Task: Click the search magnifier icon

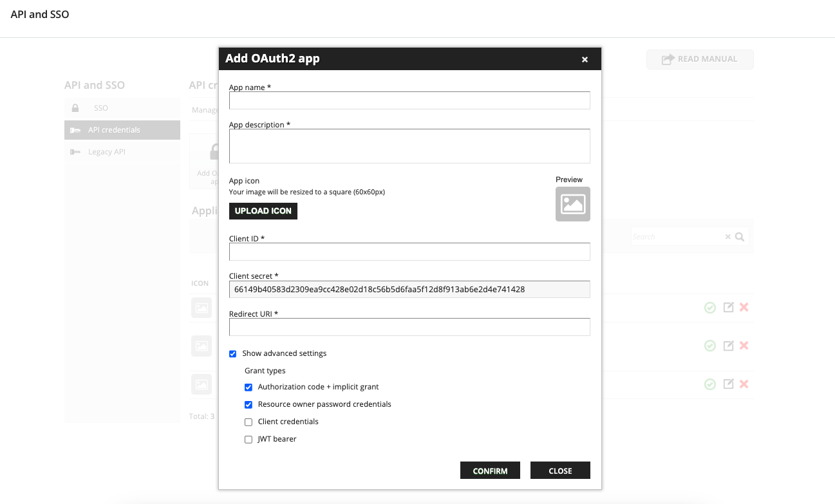Action: [x=739, y=236]
